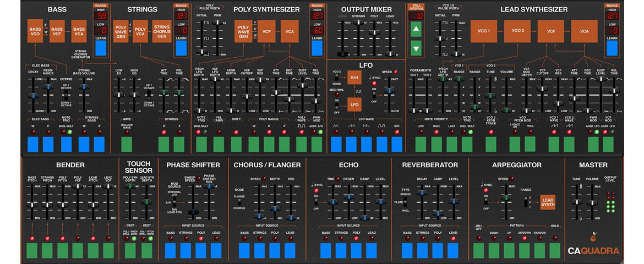The width and height of the screenshot is (644, 264).
Task: Enable the Arpeggiator Hold button
Action: click(x=555, y=250)
